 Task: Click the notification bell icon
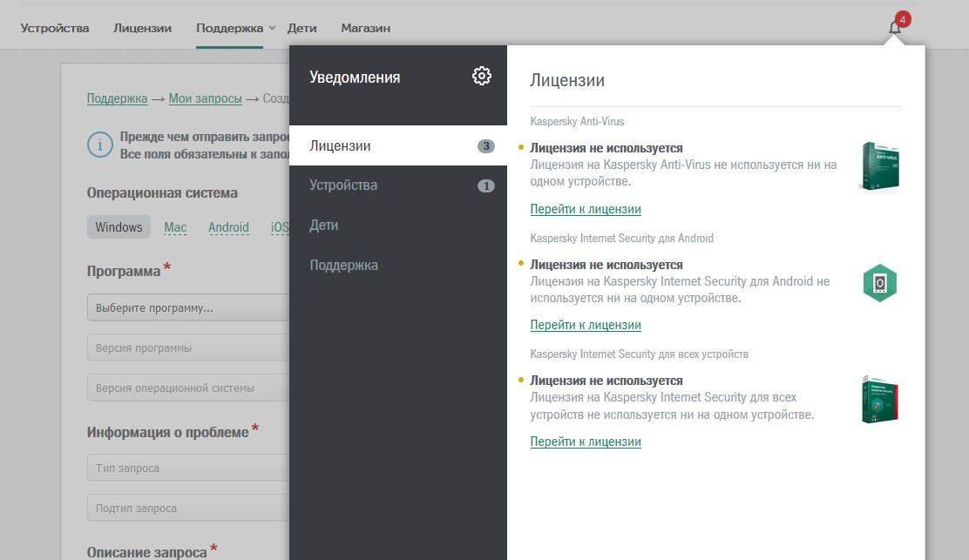point(894,28)
